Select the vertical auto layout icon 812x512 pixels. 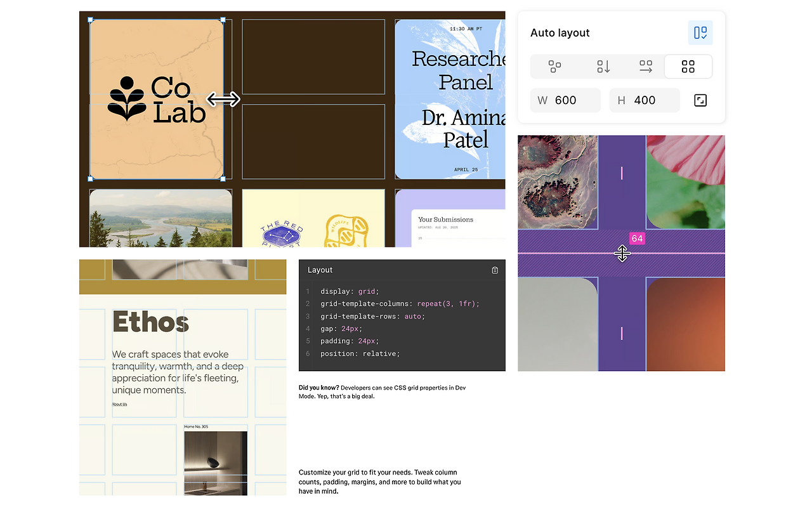[602, 66]
